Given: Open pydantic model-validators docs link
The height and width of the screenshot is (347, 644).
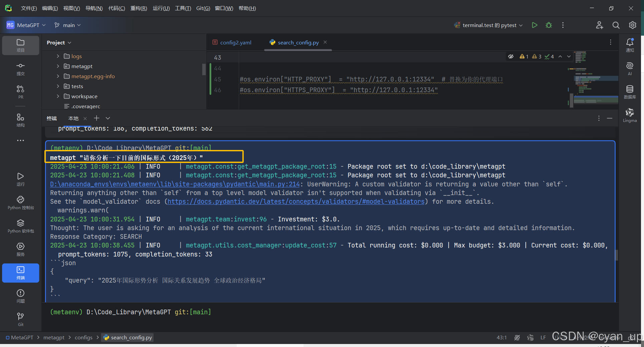Looking at the screenshot, I should coord(296,201).
